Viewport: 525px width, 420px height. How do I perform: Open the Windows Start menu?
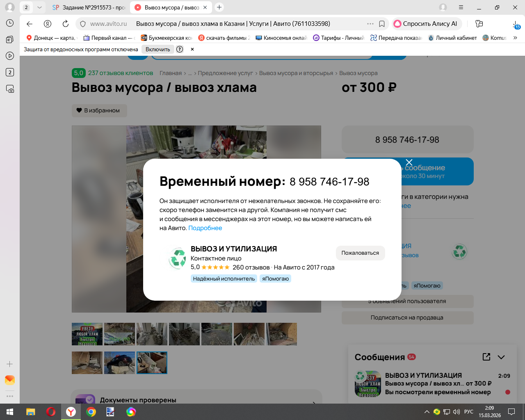click(10, 412)
